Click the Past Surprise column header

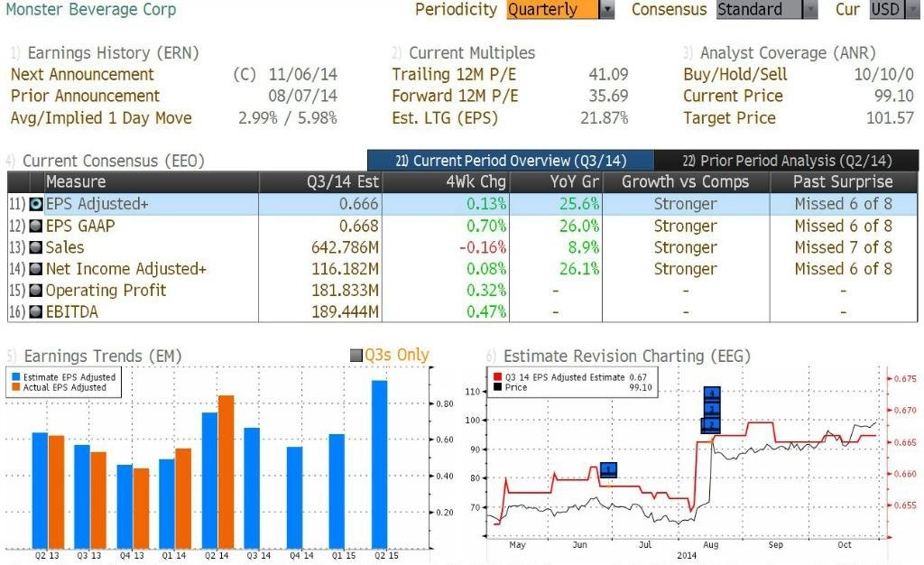pyautogui.click(x=844, y=182)
